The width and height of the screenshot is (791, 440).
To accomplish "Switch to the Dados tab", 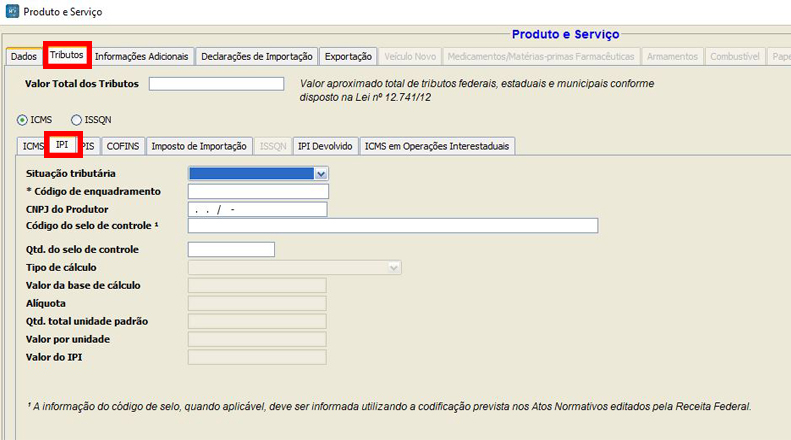I will click(x=24, y=57).
